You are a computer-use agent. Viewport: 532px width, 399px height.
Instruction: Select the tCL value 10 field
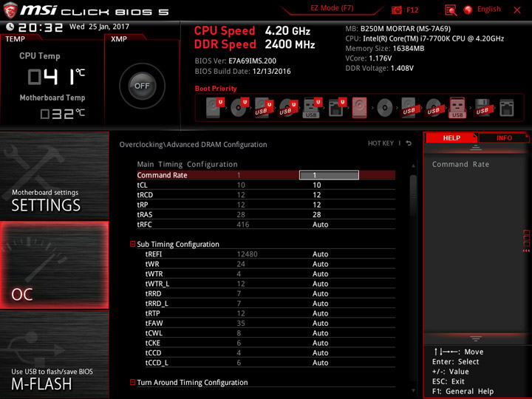pos(317,185)
